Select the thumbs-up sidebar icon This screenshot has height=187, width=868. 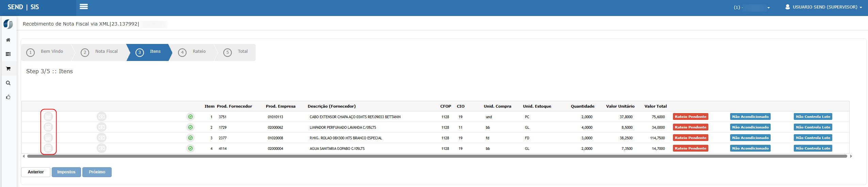[8, 97]
